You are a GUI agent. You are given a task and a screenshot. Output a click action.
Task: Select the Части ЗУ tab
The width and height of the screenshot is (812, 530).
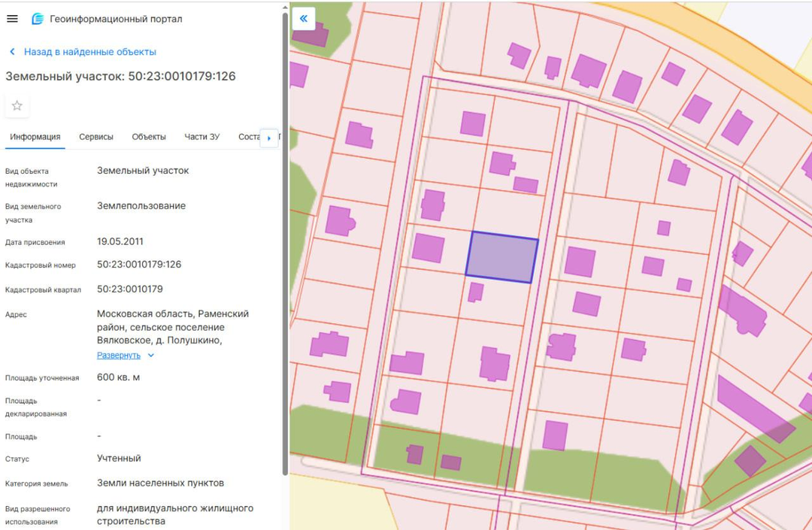201,137
